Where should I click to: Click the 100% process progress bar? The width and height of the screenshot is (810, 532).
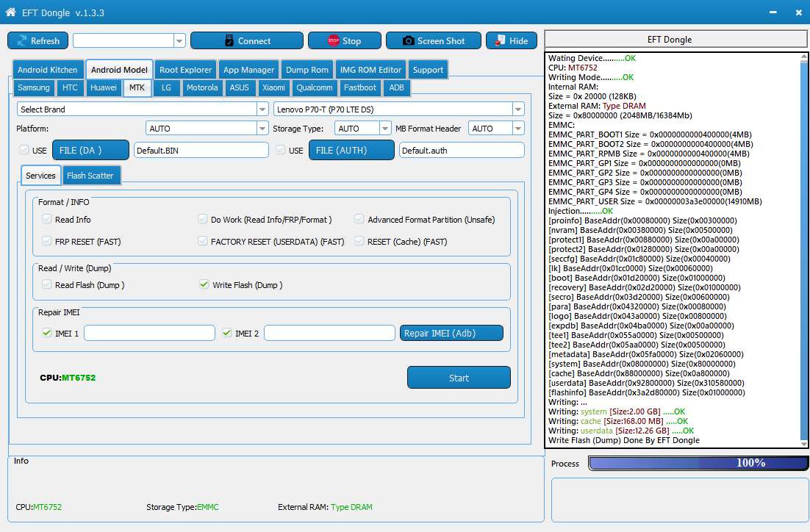click(x=698, y=464)
